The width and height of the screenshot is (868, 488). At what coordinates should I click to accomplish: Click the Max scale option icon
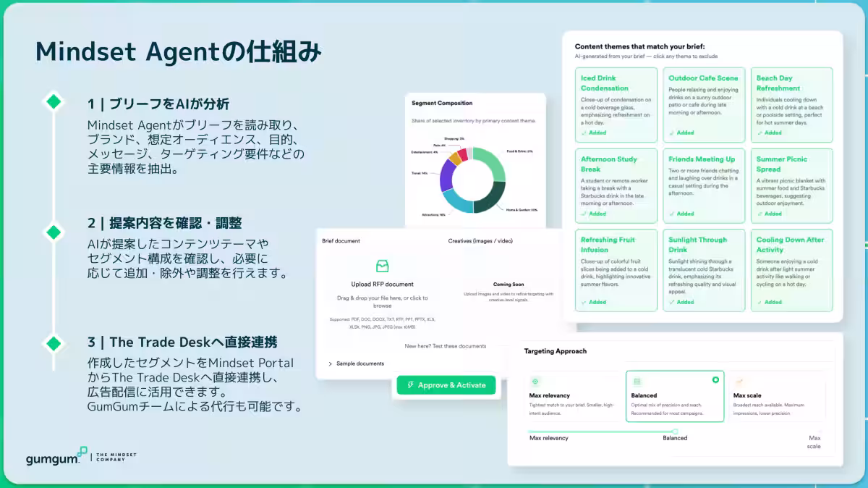tap(739, 381)
